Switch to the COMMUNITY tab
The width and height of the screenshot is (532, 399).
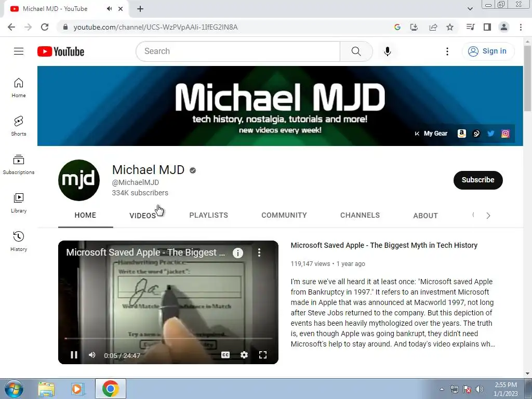(x=284, y=215)
